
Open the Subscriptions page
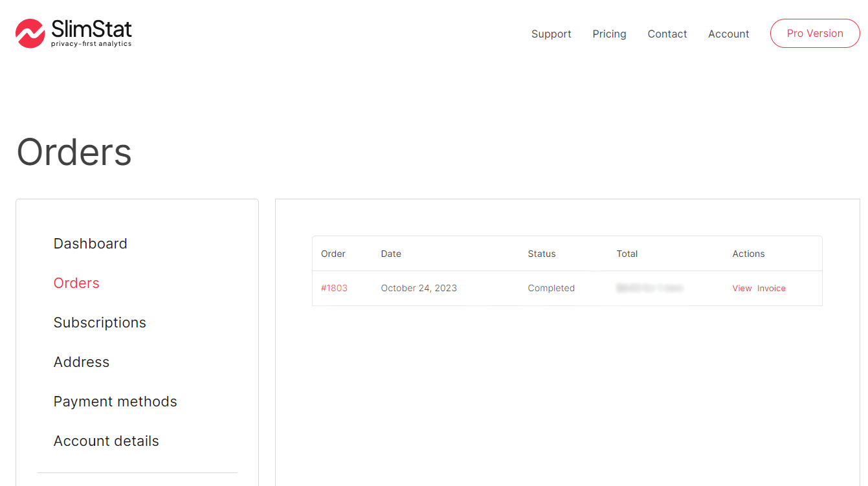100,322
